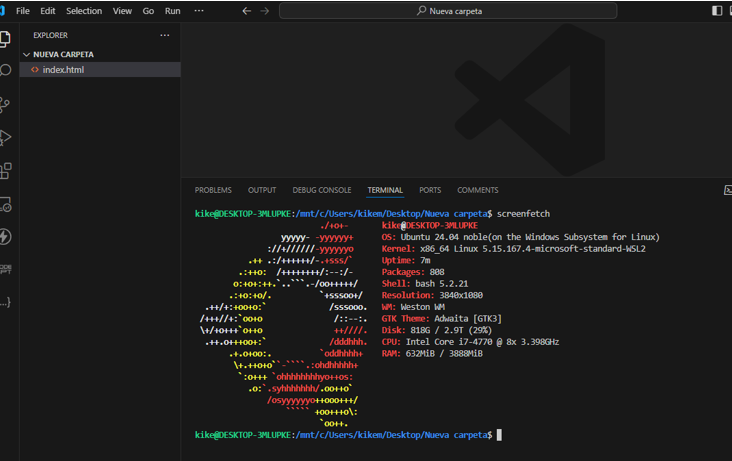
Task: Open the Source Control view
Action: (6, 104)
